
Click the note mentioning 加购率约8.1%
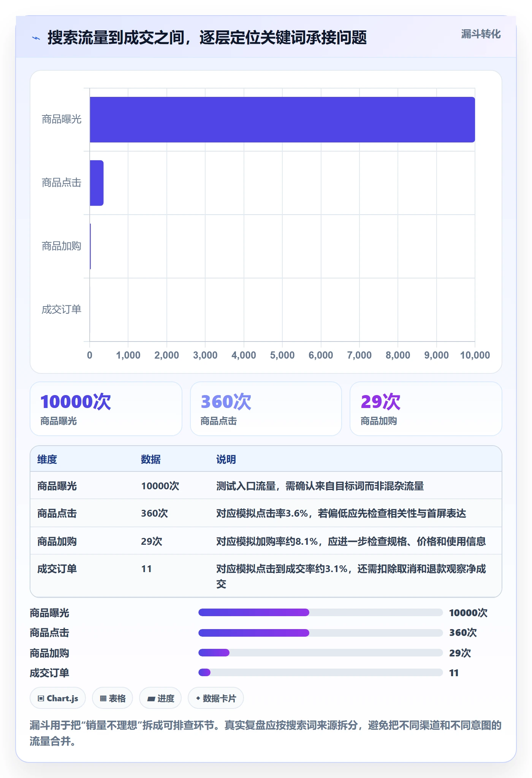351,541
